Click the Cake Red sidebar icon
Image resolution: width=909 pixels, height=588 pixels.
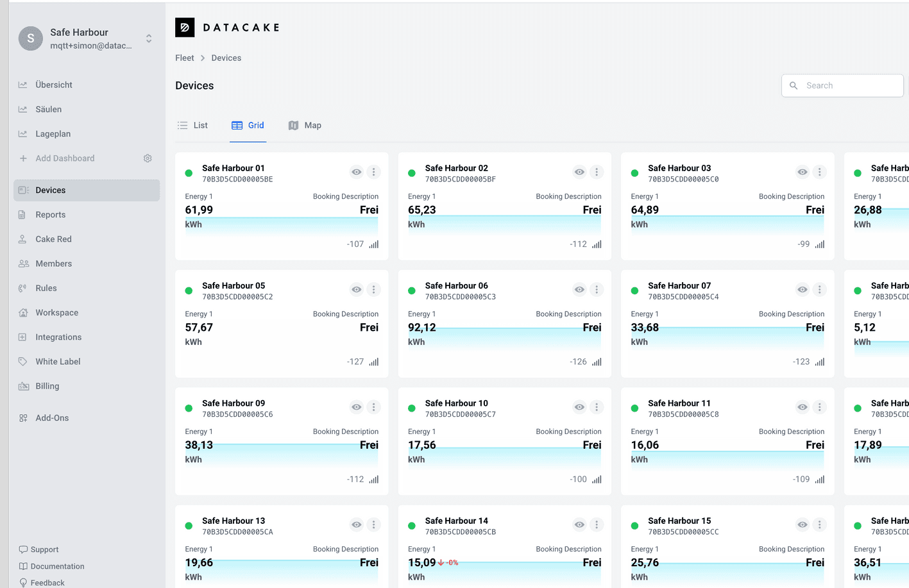(23, 239)
